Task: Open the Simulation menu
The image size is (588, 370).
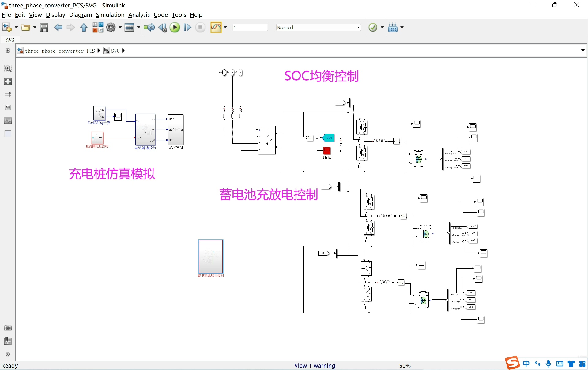Action: (x=110, y=15)
